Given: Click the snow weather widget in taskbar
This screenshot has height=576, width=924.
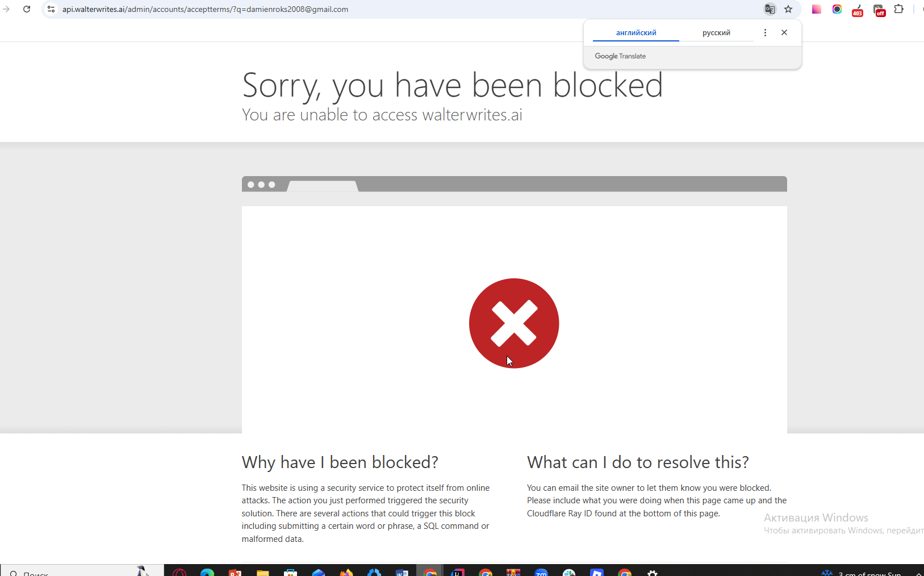Looking at the screenshot, I should pyautogui.click(x=862, y=573).
